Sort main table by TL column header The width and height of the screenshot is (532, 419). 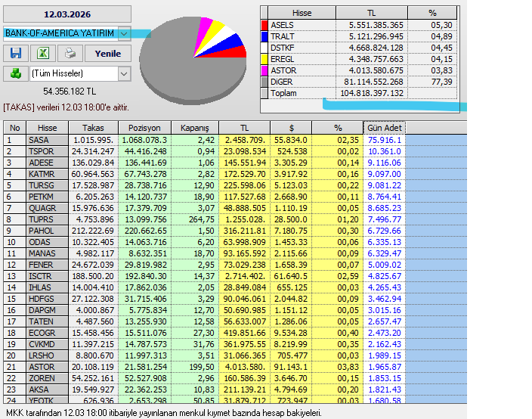(x=245, y=128)
